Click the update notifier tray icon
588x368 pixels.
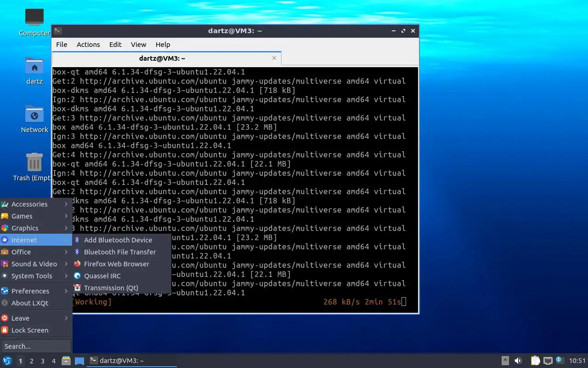tap(560, 360)
